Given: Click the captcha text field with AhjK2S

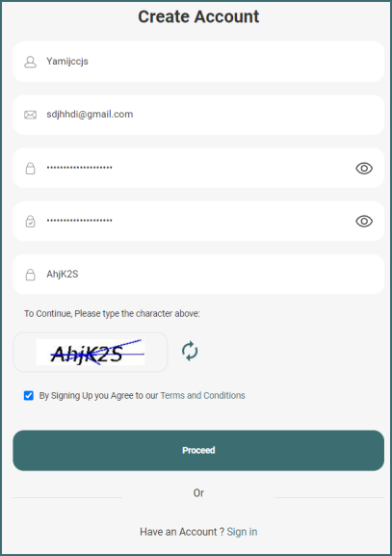Looking at the screenshot, I should click(x=198, y=274).
